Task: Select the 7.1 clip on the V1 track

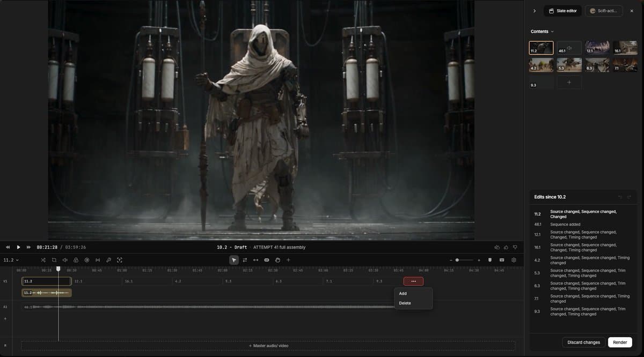Action: [349, 281]
